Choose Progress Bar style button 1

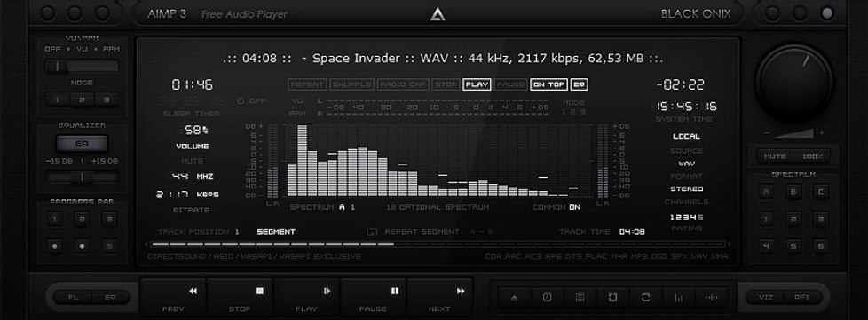tap(54, 219)
